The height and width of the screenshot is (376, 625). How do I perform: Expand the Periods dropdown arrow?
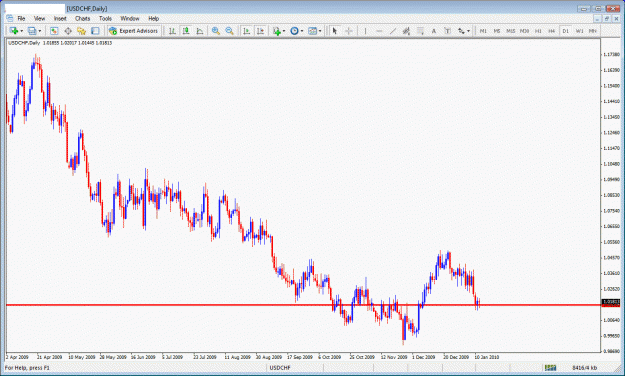coord(302,31)
